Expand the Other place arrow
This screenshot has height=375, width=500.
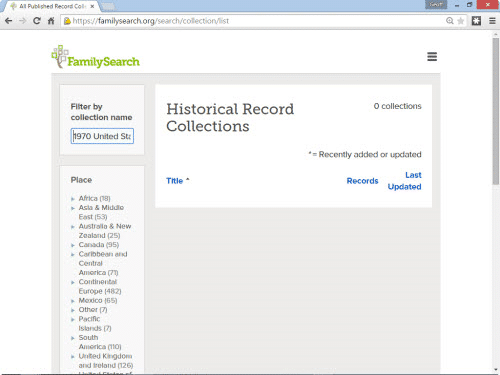click(73, 310)
